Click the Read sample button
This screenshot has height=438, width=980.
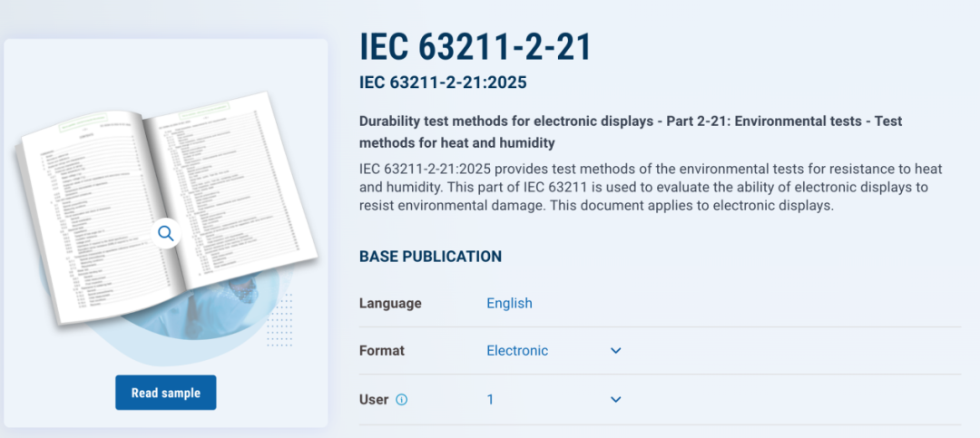click(x=166, y=393)
